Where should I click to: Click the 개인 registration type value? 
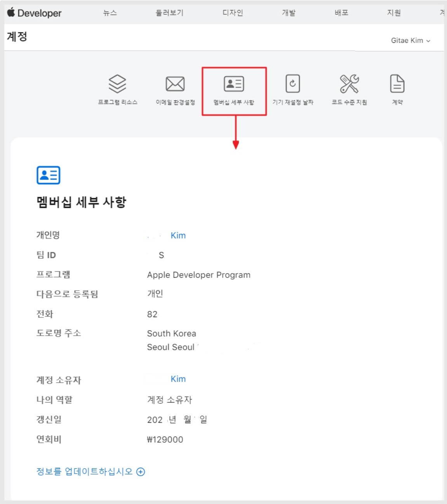[155, 294]
